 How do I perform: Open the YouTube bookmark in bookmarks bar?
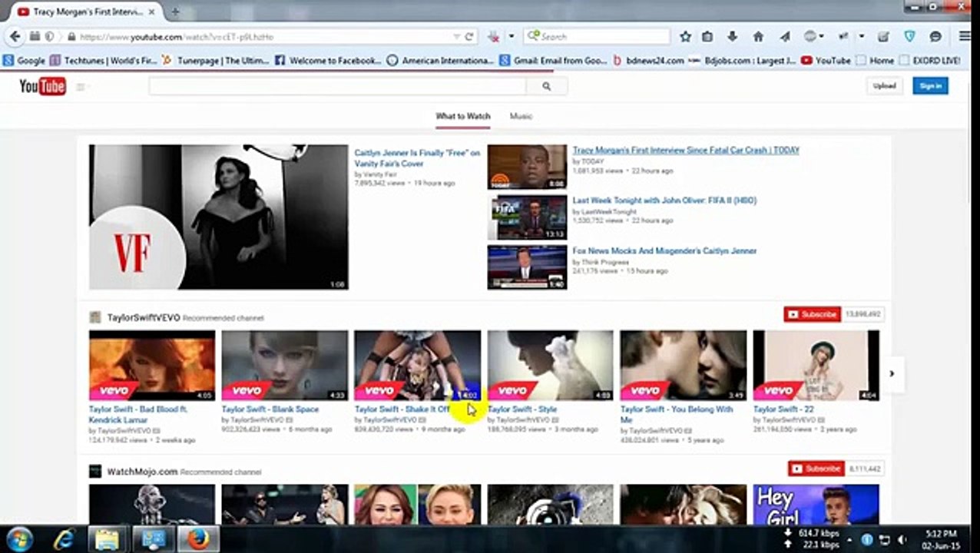pos(826,60)
